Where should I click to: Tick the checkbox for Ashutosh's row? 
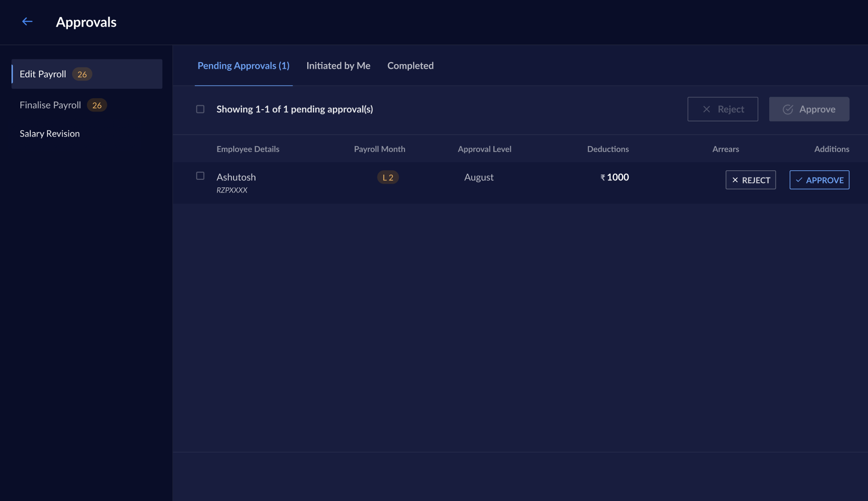200,176
